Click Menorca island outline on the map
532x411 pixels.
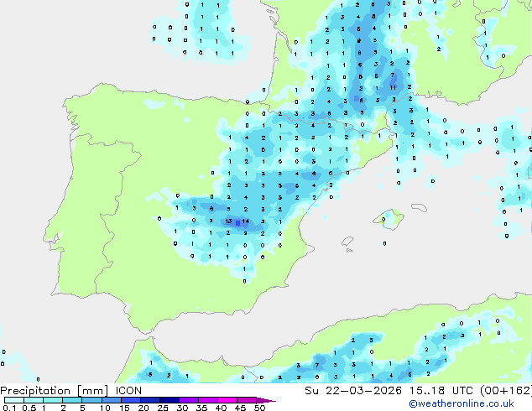point(419,207)
